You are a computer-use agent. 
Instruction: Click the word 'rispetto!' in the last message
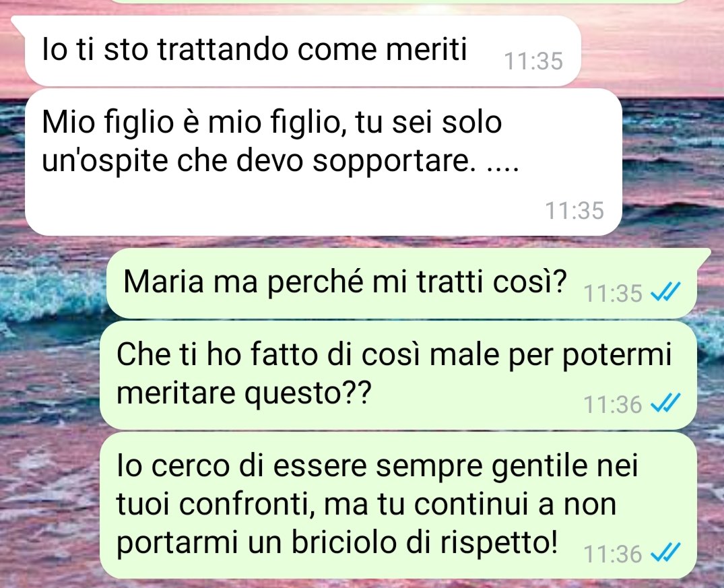(498, 542)
